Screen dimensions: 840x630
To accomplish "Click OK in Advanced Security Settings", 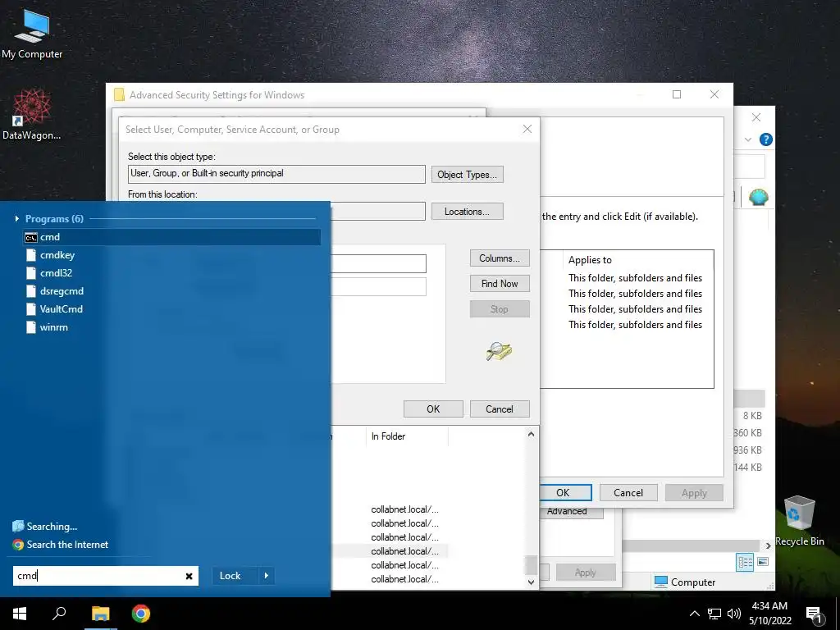I will tap(563, 493).
